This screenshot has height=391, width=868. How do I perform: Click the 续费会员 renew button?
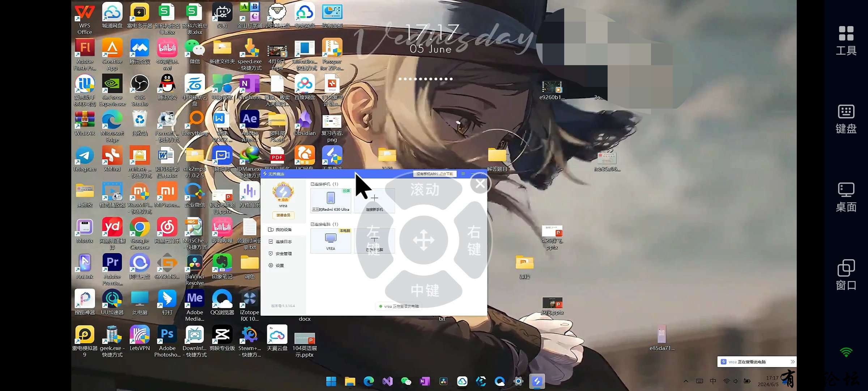(x=283, y=215)
